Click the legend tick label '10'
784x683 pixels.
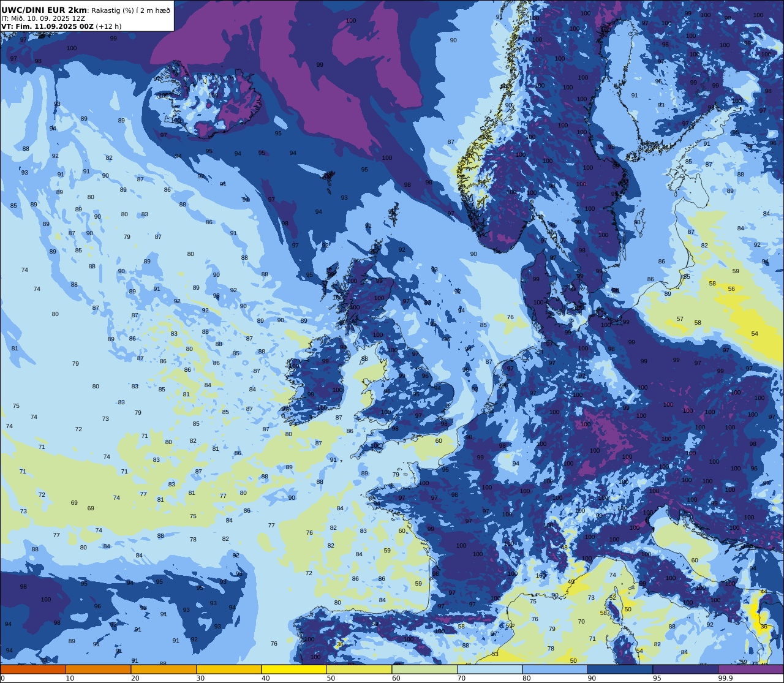coord(70,678)
